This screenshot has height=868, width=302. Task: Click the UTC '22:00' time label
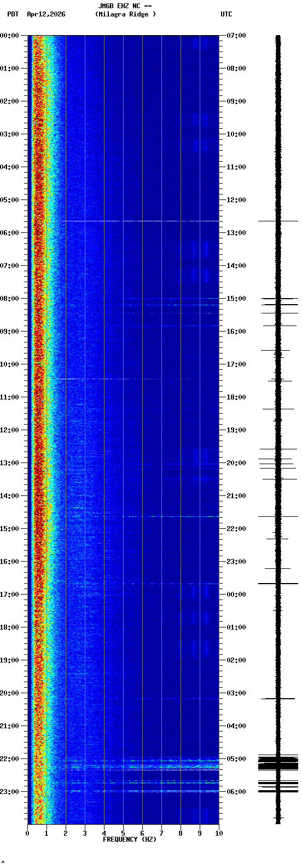[x=236, y=529]
